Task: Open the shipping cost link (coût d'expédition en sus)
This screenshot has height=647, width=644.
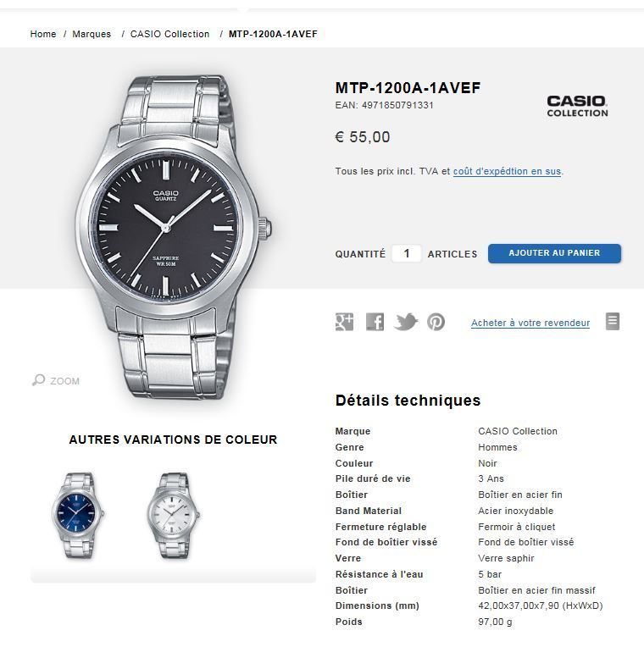Action: [507, 171]
